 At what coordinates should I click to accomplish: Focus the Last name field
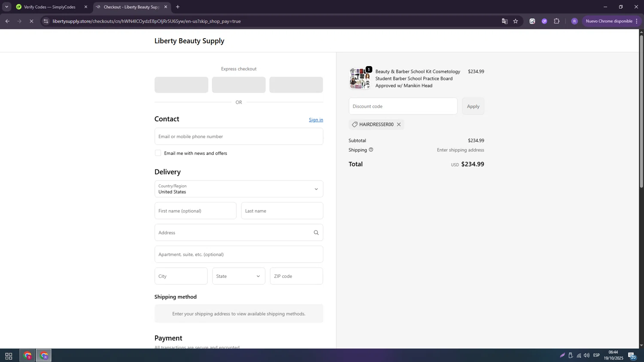[x=282, y=211]
